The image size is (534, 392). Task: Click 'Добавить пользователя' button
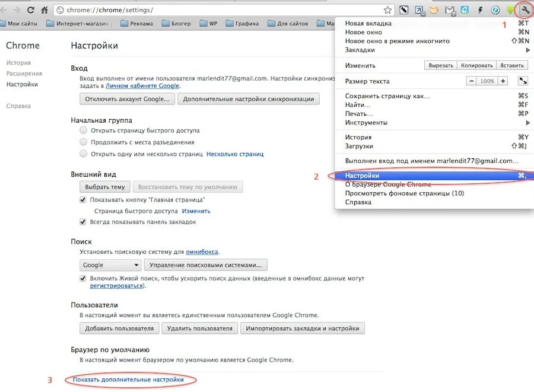coord(119,329)
